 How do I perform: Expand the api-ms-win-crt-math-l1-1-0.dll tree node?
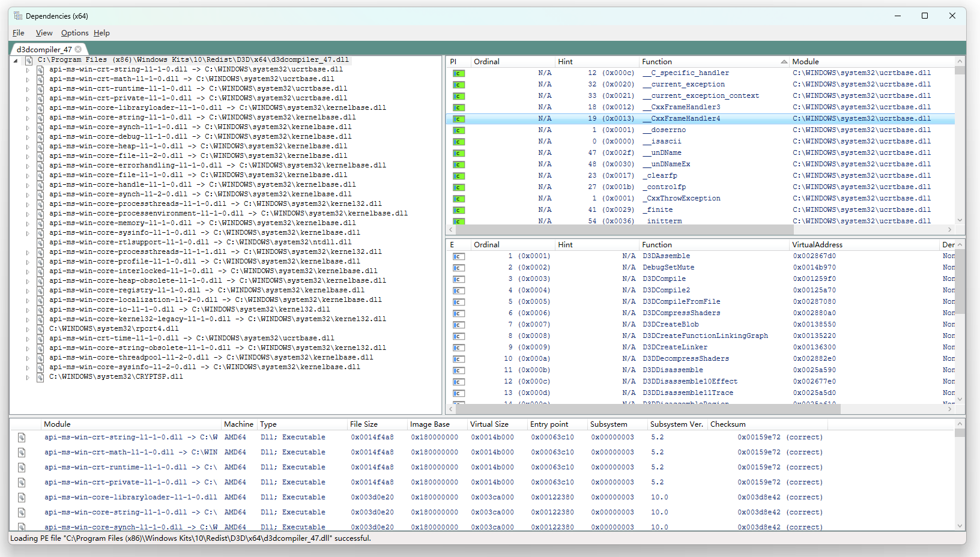tap(27, 79)
